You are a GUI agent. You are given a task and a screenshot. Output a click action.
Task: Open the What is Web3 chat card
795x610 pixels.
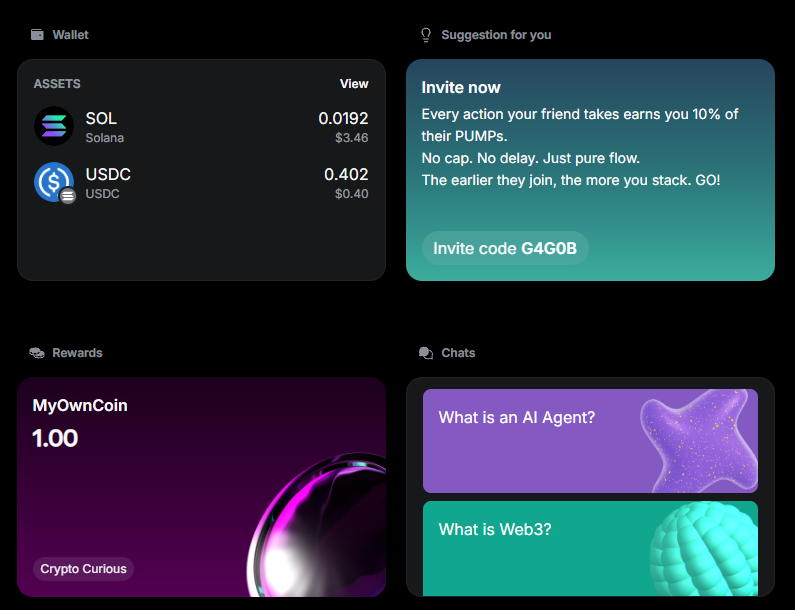tap(590, 549)
